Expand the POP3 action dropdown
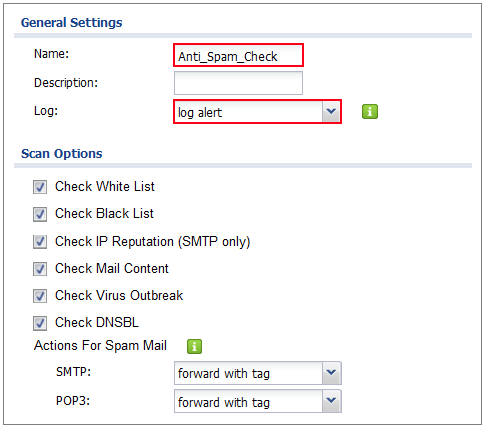Image resolution: width=495 pixels, height=431 pixels. 258,401
